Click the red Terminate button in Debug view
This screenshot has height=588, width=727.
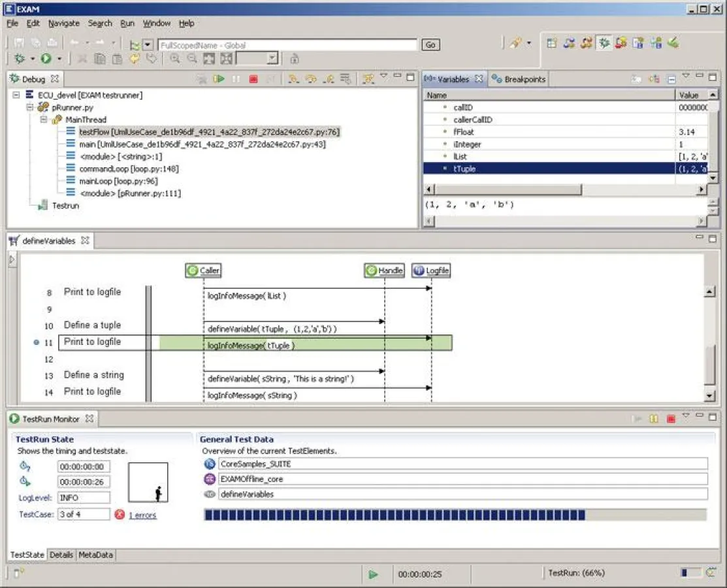253,79
